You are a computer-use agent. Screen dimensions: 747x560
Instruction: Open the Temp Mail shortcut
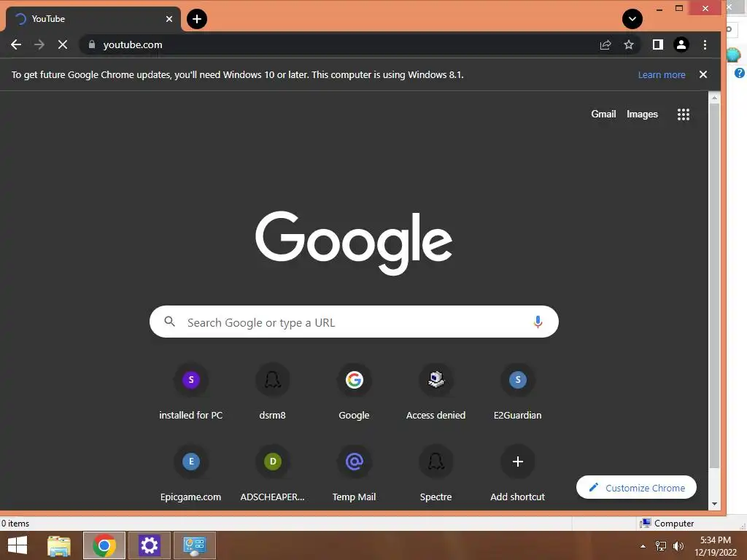(x=354, y=473)
